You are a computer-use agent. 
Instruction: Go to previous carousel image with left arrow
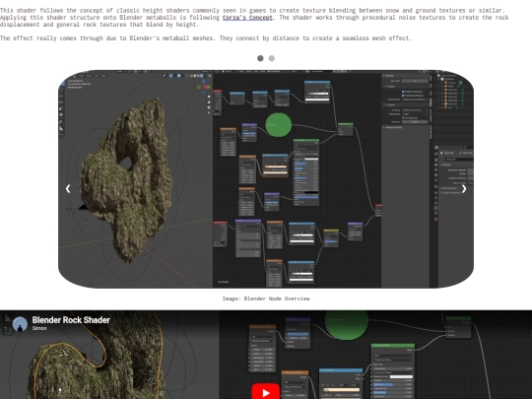click(x=68, y=188)
